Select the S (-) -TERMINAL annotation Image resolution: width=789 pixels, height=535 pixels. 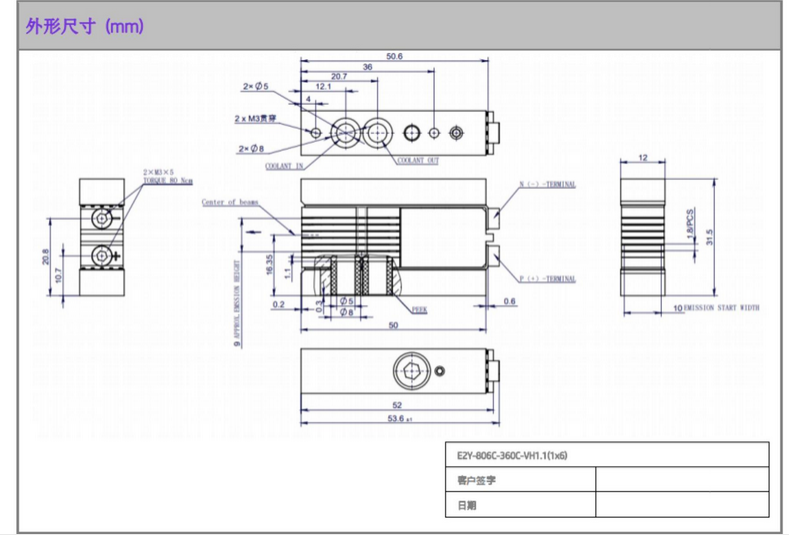[x=548, y=185]
